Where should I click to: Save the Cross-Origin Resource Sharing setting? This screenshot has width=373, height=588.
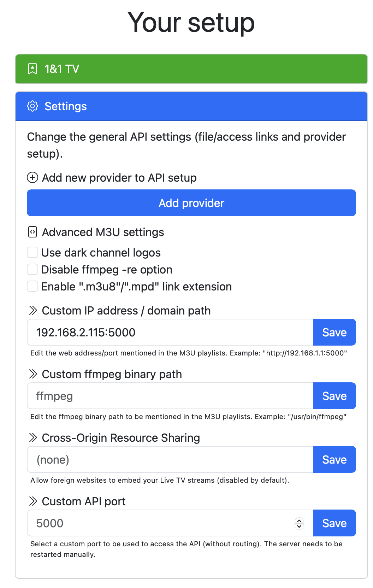tap(334, 459)
